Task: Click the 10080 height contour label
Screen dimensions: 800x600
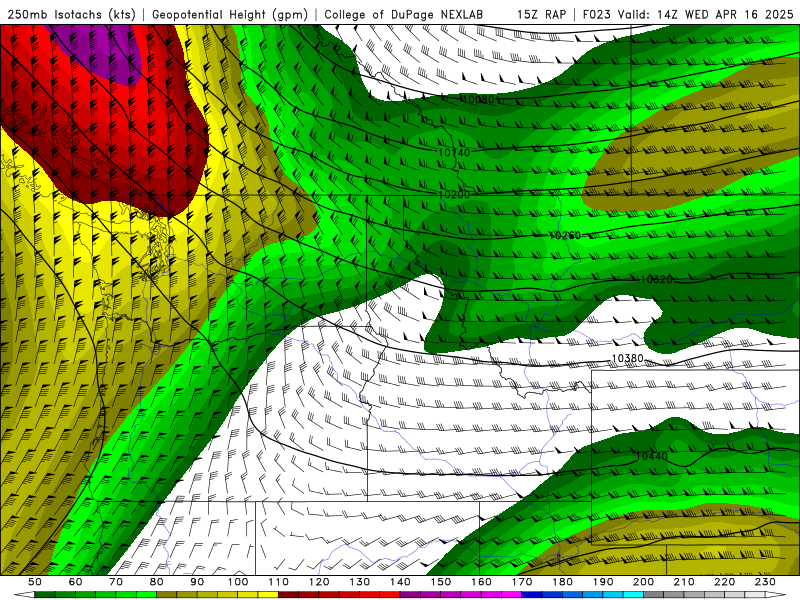Action: click(478, 99)
